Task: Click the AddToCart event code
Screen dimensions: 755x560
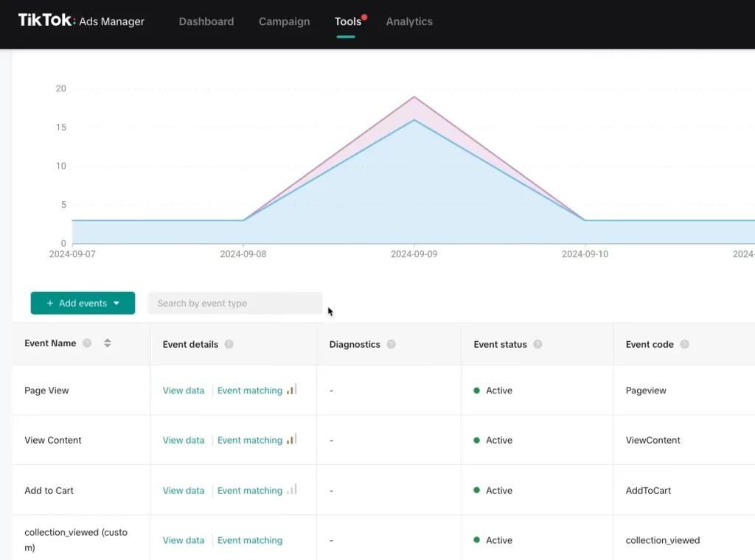Action: [648, 490]
